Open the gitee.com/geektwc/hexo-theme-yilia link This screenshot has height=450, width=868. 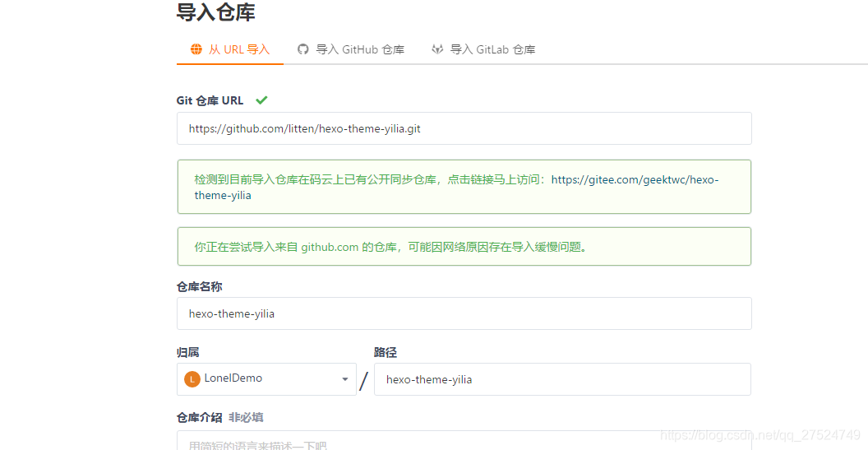(x=456, y=188)
